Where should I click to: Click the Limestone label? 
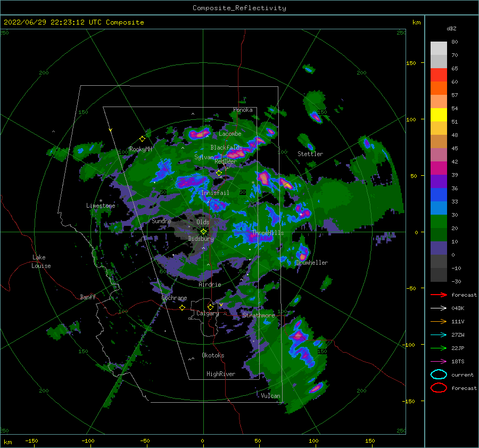[x=101, y=206]
